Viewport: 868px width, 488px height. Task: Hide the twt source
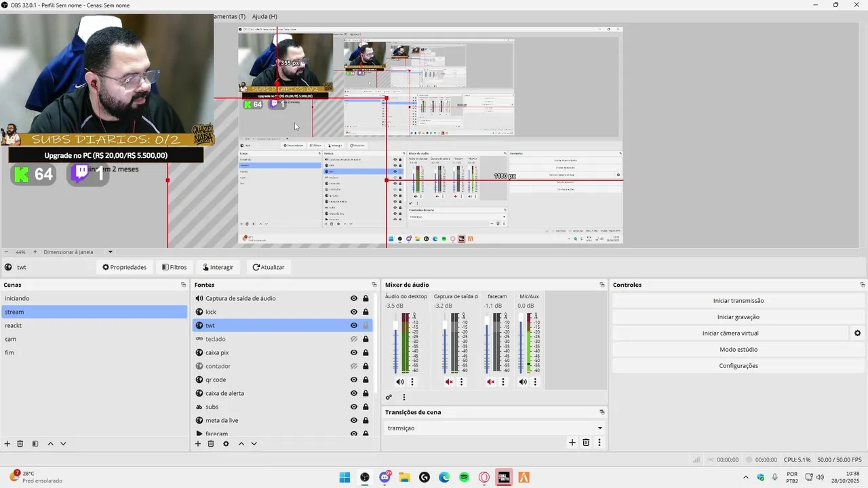coord(353,325)
